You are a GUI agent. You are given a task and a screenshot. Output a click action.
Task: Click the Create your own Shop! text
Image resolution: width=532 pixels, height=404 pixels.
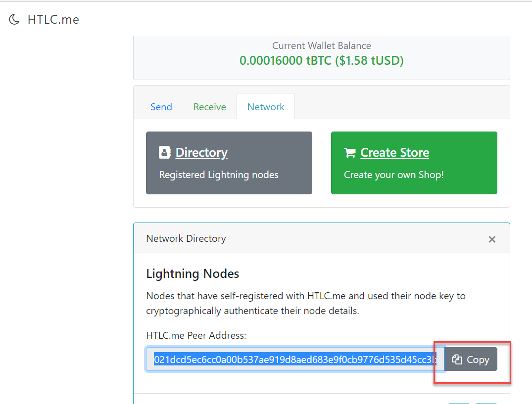(x=394, y=175)
